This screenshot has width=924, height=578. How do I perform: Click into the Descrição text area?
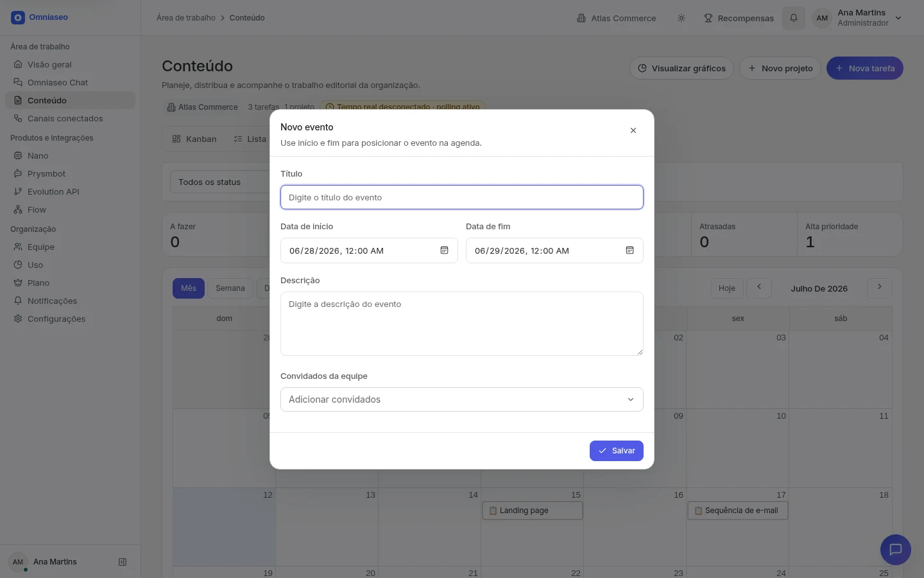pos(462,324)
